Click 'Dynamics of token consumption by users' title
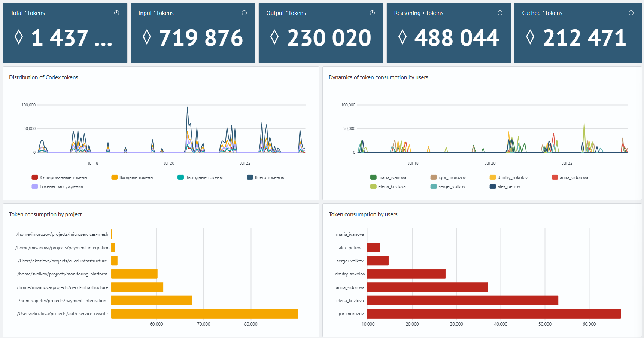This screenshot has width=644, height=338. 379,77
